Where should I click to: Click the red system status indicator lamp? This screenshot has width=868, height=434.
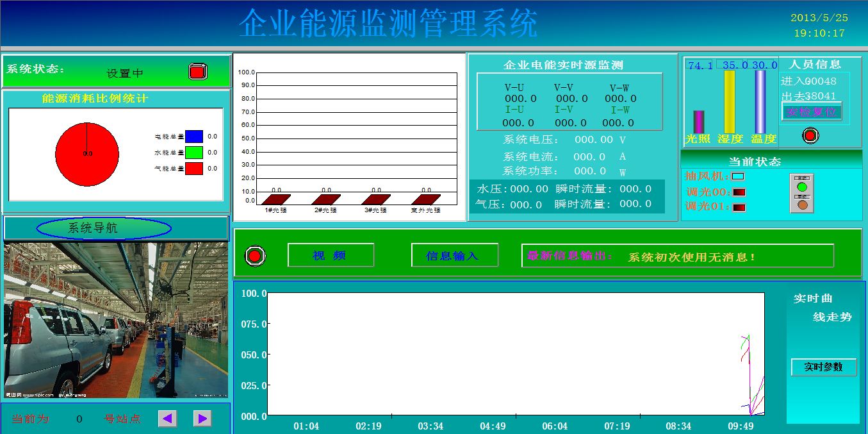tap(198, 71)
